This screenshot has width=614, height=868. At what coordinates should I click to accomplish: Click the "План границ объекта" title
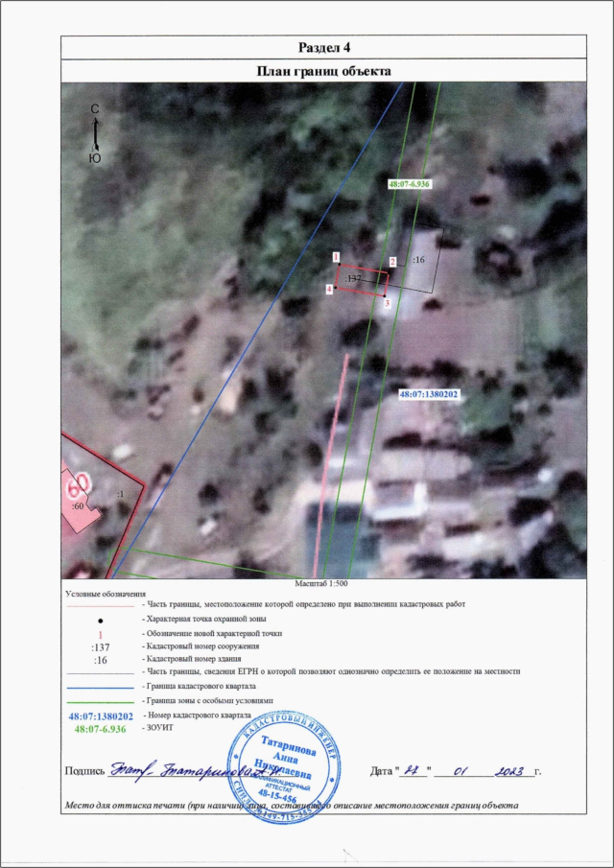323,71
